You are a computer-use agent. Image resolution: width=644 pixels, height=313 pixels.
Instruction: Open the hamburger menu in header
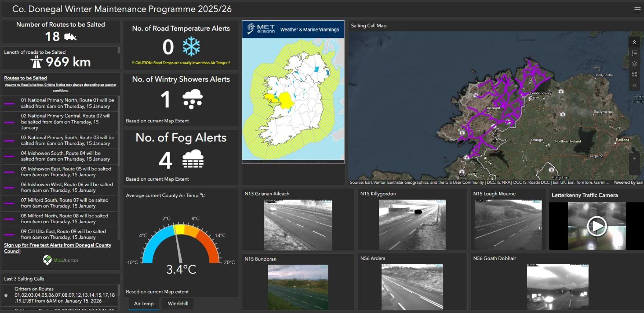coord(637,9)
